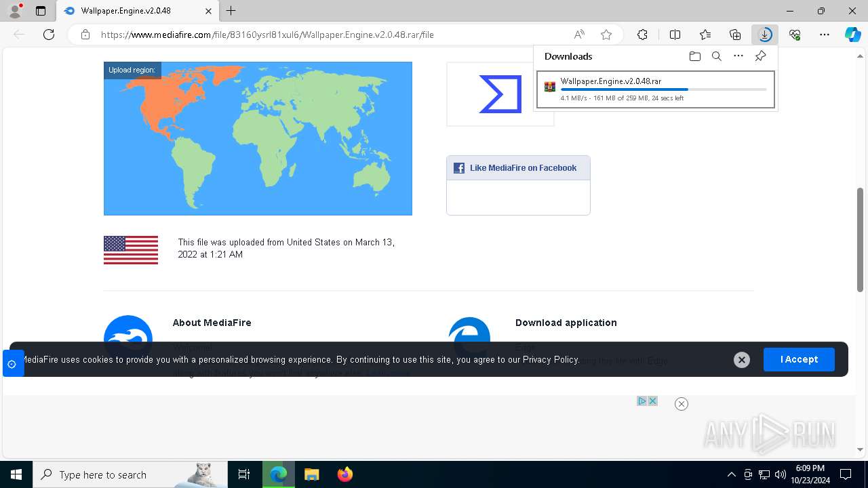Open the blue cookie settings side icon
This screenshot has height=488, width=868.
click(x=12, y=364)
